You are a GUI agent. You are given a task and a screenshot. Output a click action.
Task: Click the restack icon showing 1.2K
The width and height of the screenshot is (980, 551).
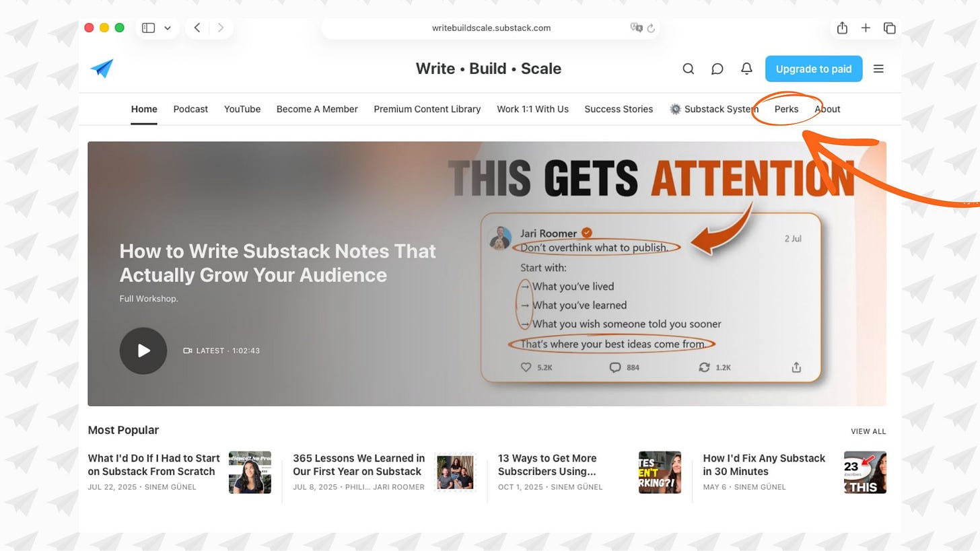tap(704, 367)
